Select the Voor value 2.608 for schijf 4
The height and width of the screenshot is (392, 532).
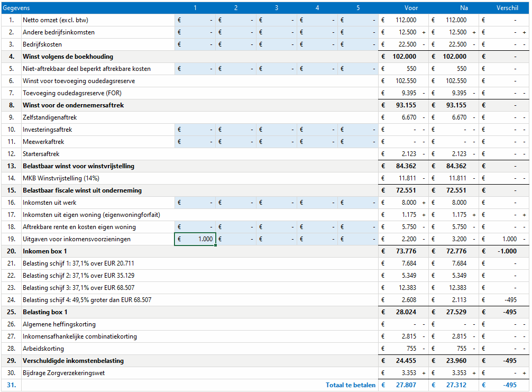pyautogui.click(x=409, y=300)
